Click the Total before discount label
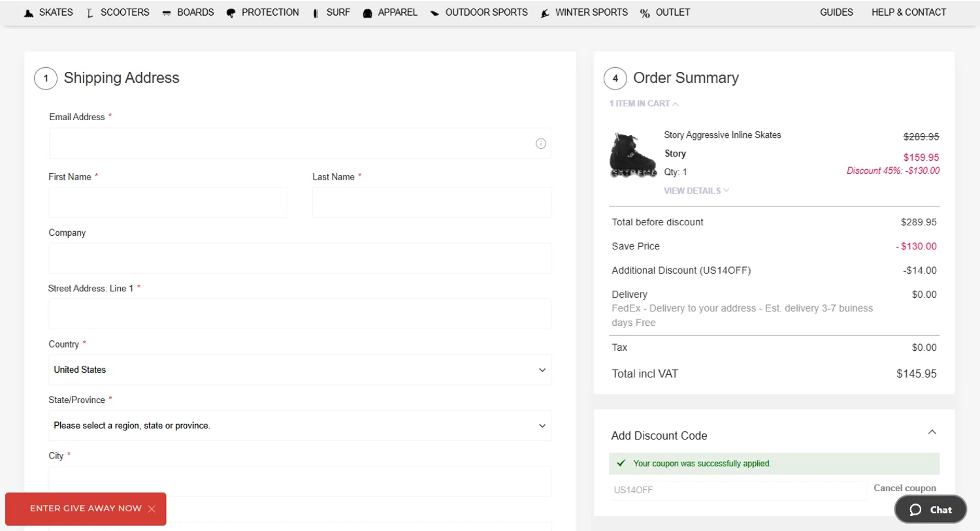The width and height of the screenshot is (980, 531). click(657, 222)
